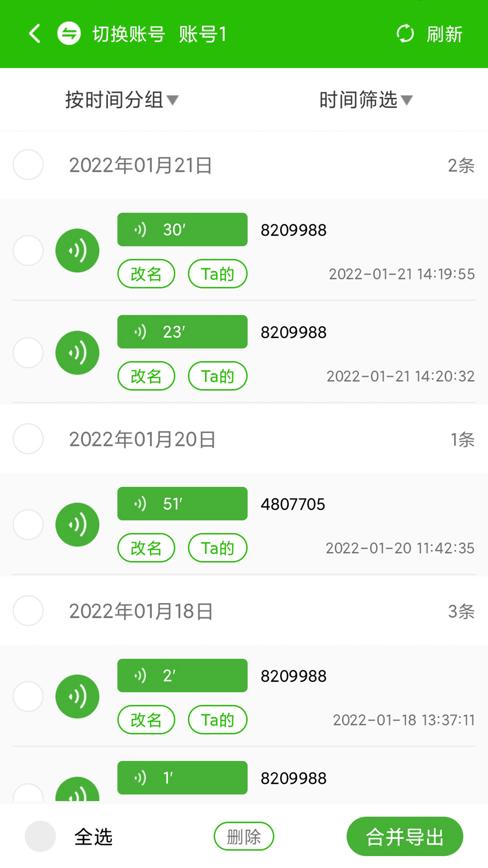The height and width of the screenshot is (868, 488).
Task: Tap round voice icon for 51' recording
Action: point(77,524)
